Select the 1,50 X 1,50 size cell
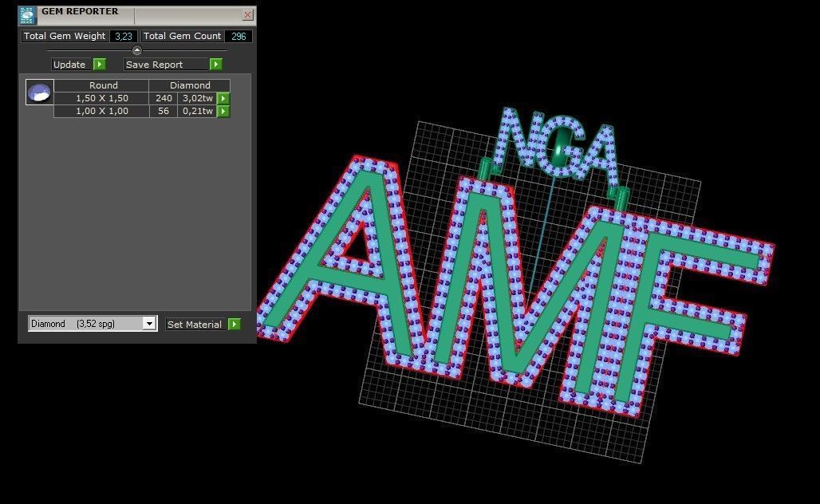The image size is (820, 504). coord(102,98)
